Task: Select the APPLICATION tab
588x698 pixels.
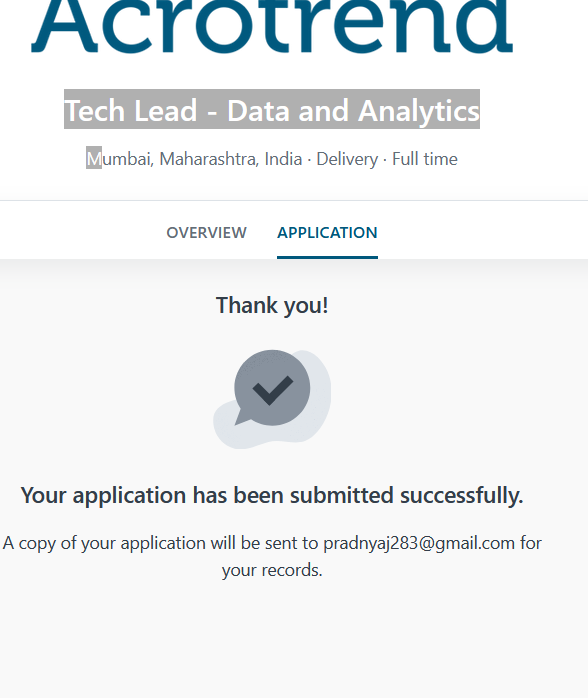Action: 327,232
